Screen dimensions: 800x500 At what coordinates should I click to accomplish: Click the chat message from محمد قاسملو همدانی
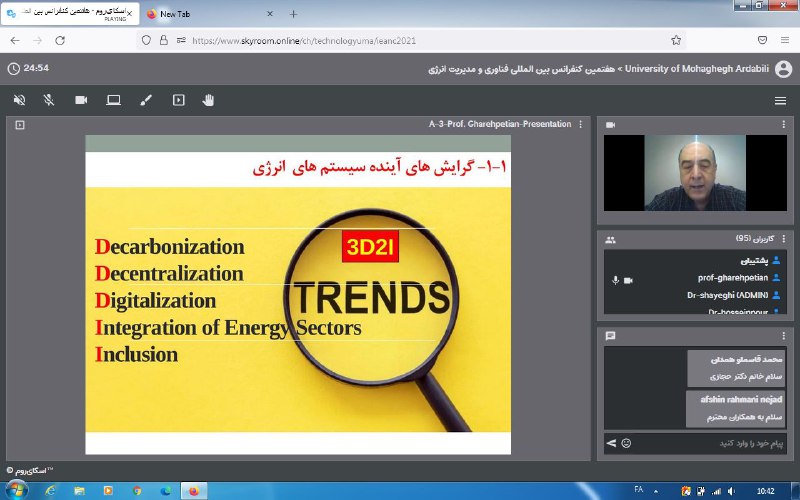(x=736, y=368)
